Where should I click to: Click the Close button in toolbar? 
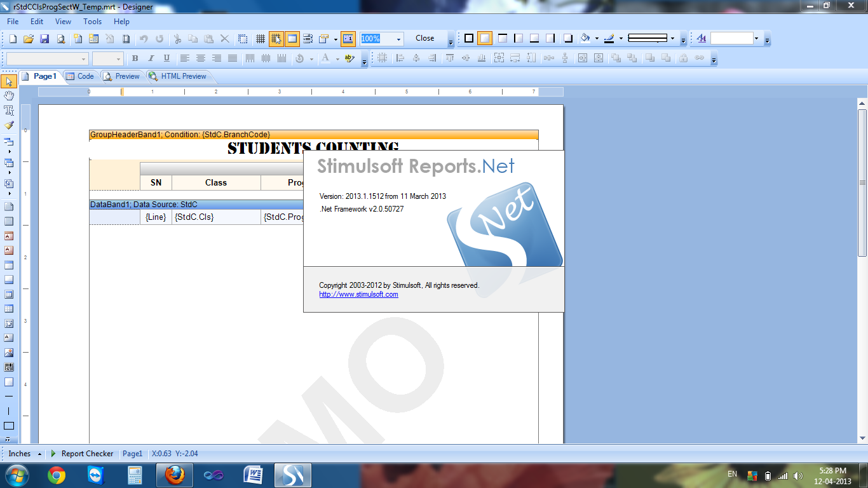[x=424, y=38]
